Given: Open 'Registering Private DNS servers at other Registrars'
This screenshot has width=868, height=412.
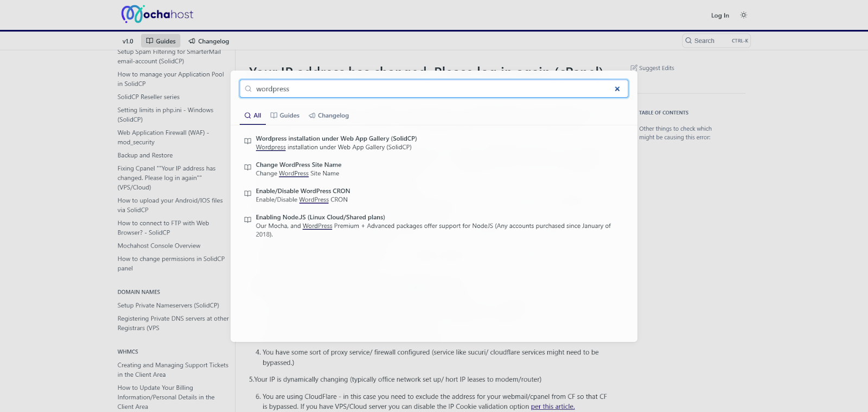Looking at the screenshot, I should (173, 324).
